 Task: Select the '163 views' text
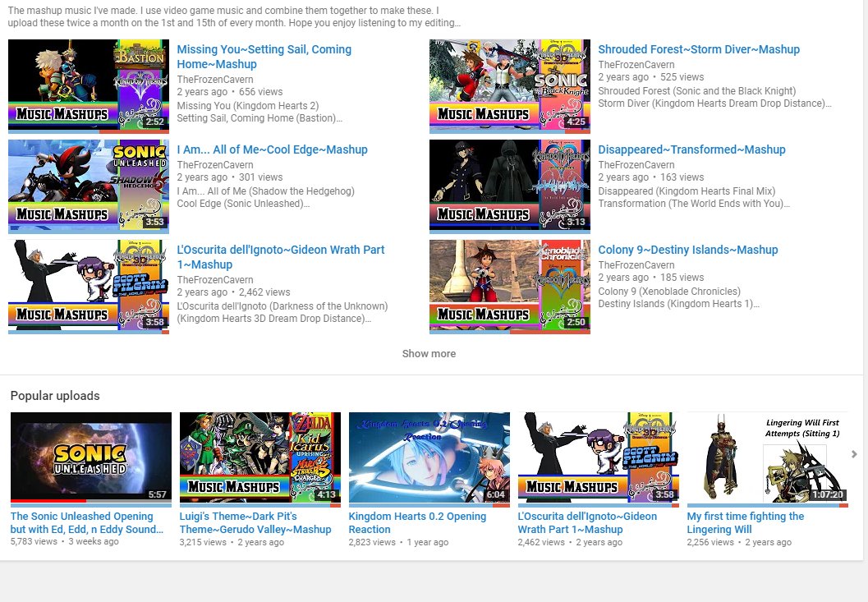682,177
